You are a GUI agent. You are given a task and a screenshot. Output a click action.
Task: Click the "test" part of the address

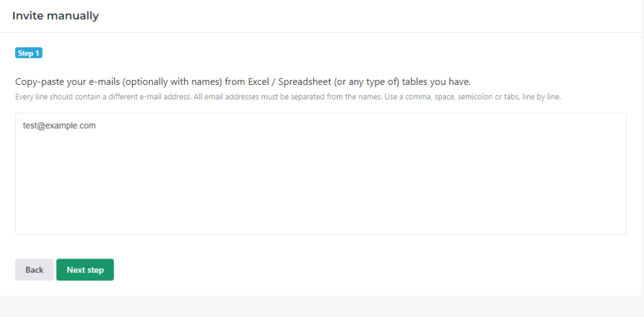pyautogui.click(x=30, y=126)
